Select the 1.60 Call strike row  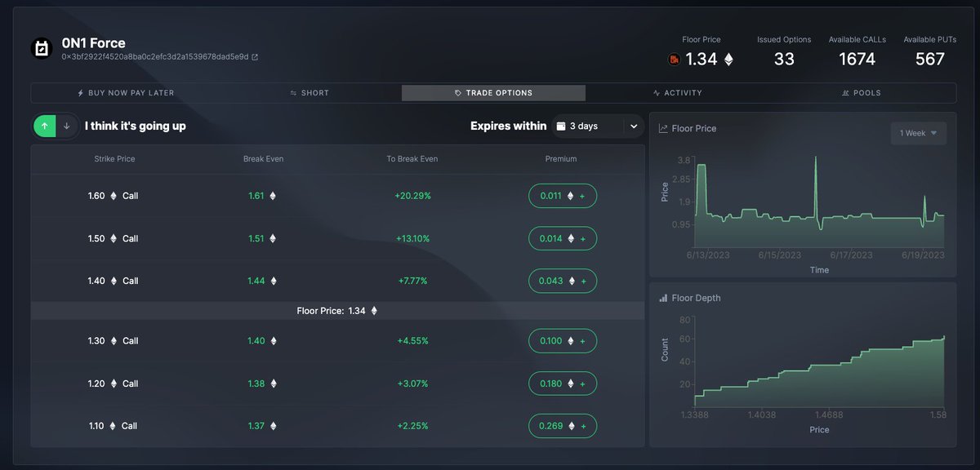click(x=337, y=196)
